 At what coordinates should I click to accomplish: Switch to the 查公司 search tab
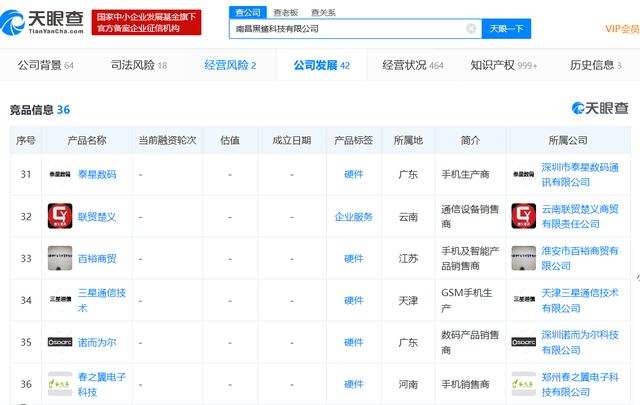click(x=248, y=12)
